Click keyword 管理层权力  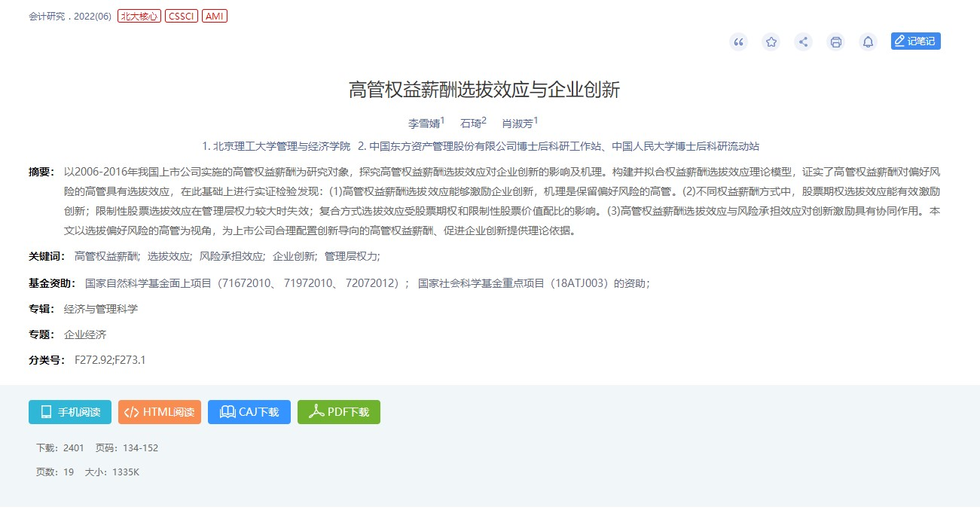point(351,256)
